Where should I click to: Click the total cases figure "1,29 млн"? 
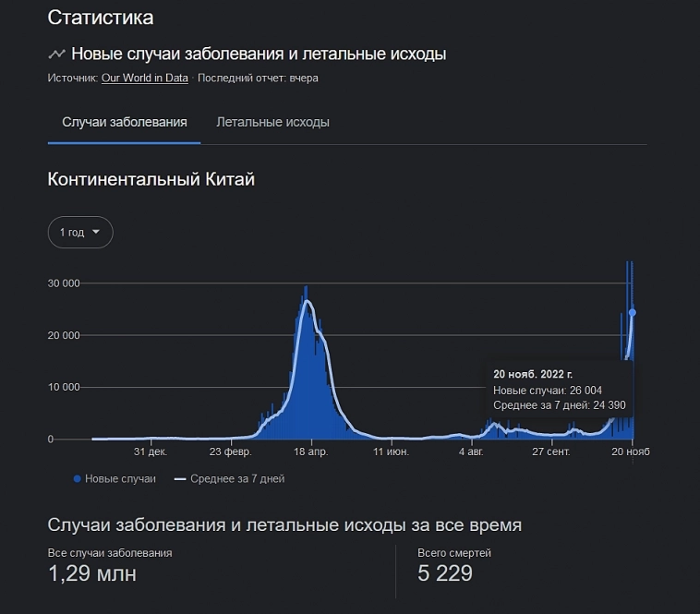(x=91, y=574)
